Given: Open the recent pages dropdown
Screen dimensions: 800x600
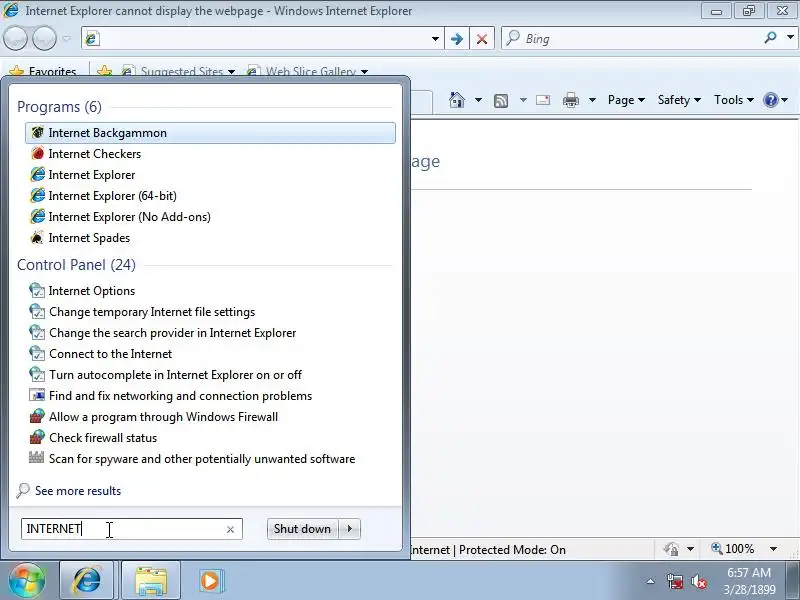Looking at the screenshot, I should tap(67, 38).
